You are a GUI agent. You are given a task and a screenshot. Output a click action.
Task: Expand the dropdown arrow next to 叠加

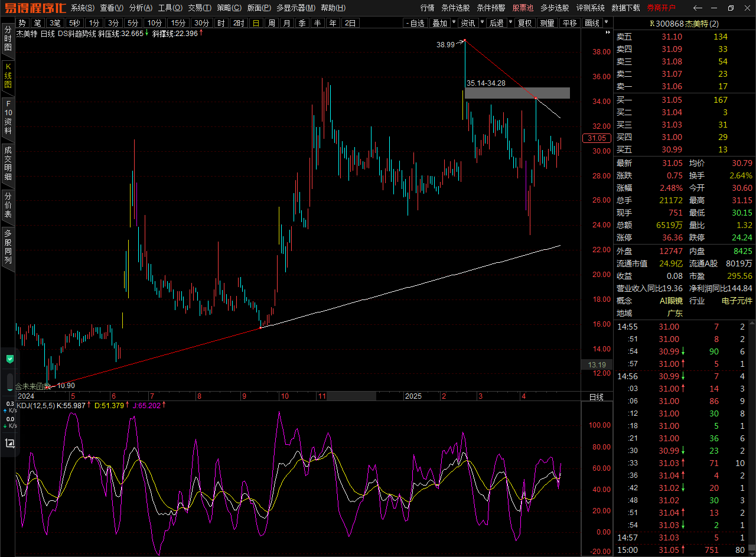tap(454, 23)
